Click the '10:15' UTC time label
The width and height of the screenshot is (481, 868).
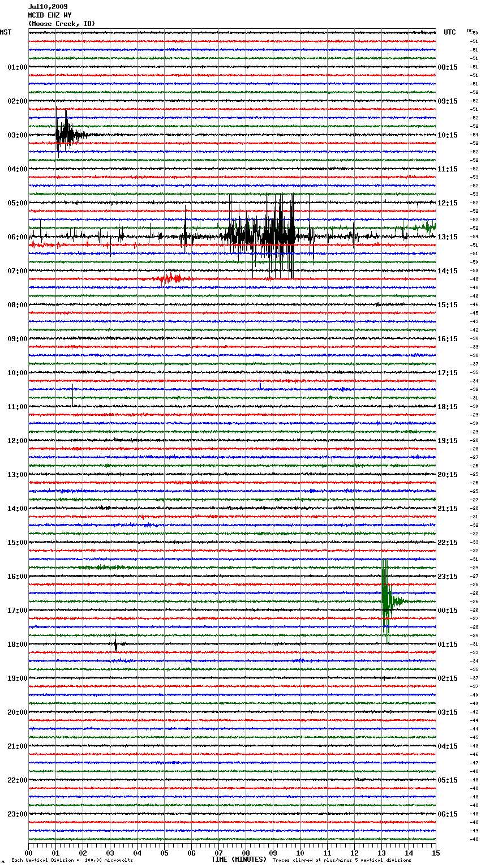coord(448,135)
